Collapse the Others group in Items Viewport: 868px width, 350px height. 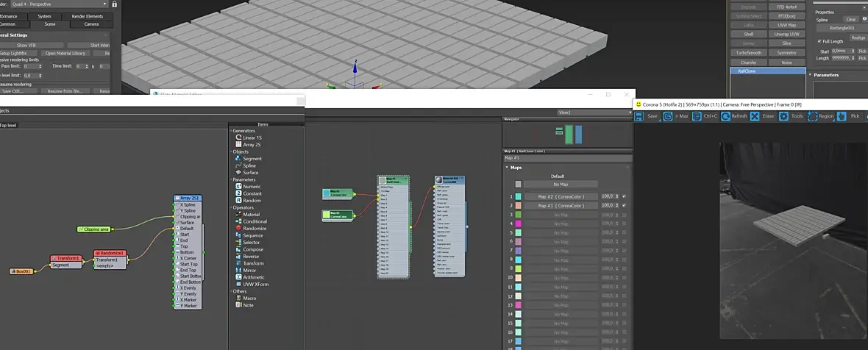pyautogui.click(x=231, y=291)
